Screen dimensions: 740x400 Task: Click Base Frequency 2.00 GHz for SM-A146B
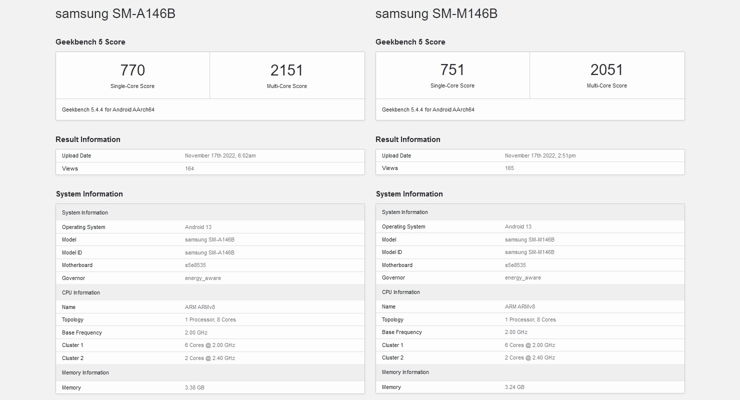coord(196,333)
